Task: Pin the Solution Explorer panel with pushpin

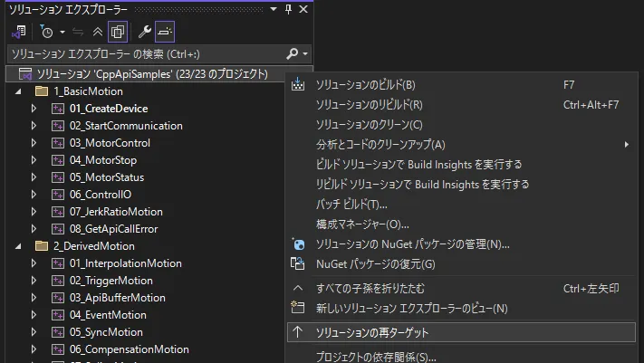Action: click(x=289, y=9)
